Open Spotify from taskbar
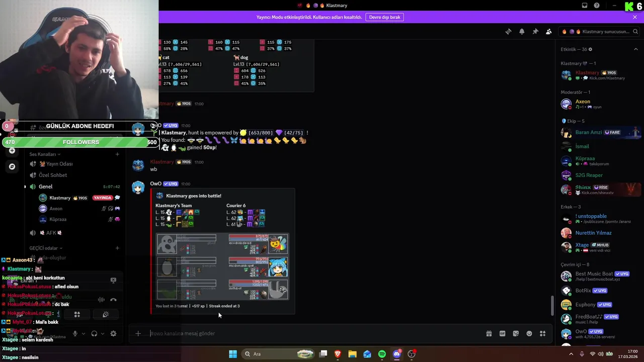644x362 pixels. click(382, 354)
